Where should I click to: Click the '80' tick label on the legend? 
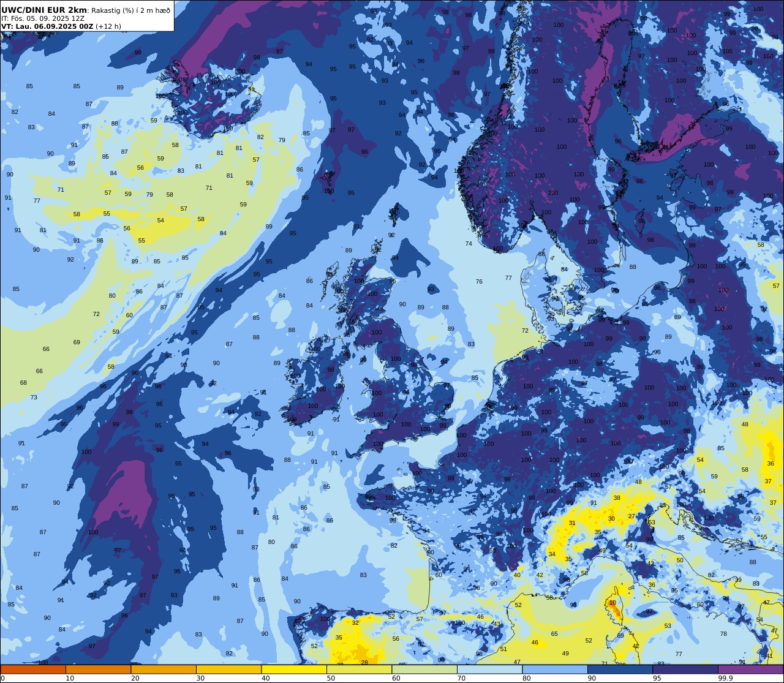pyautogui.click(x=527, y=678)
